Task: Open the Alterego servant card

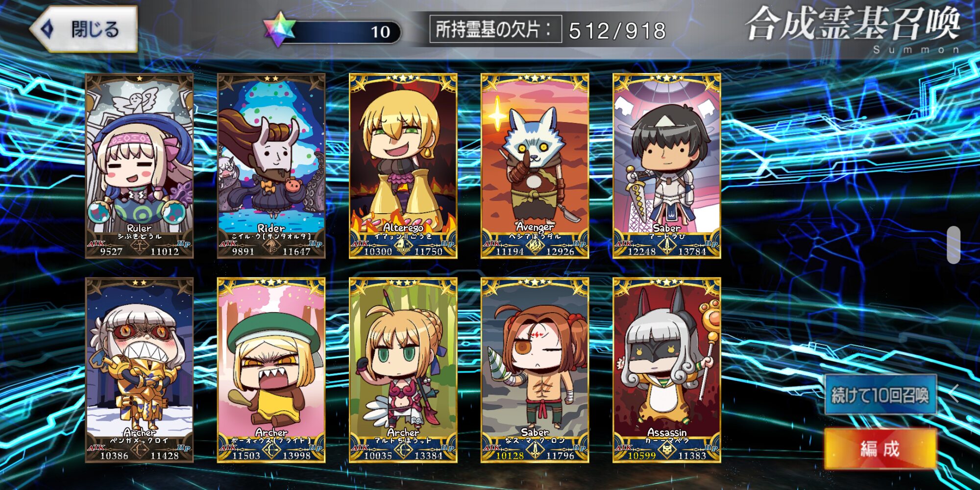Action: 403,166
